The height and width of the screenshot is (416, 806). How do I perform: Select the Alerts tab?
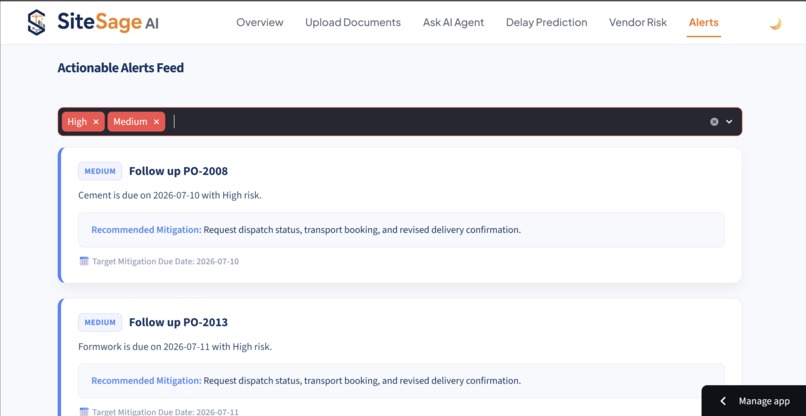pos(704,23)
